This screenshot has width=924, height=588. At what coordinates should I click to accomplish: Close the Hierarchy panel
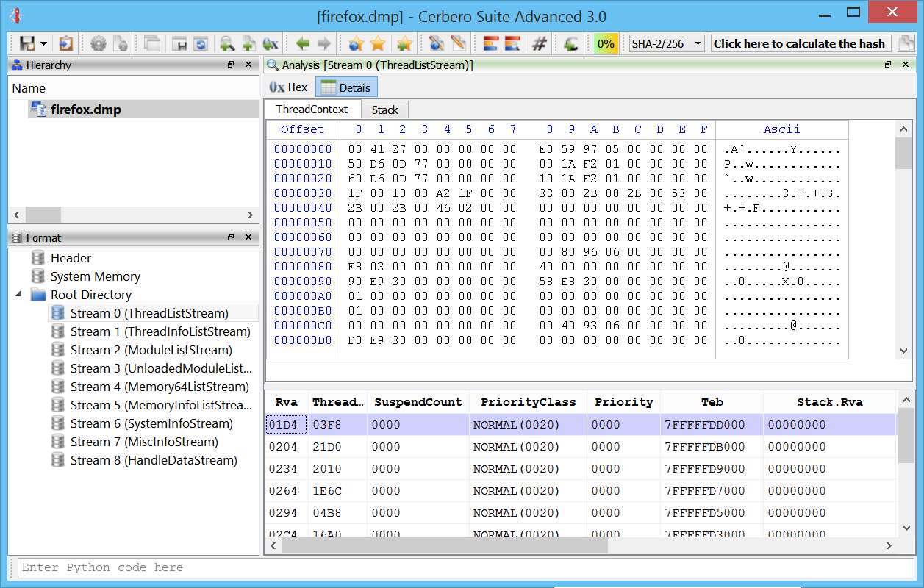click(x=248, y=65)
